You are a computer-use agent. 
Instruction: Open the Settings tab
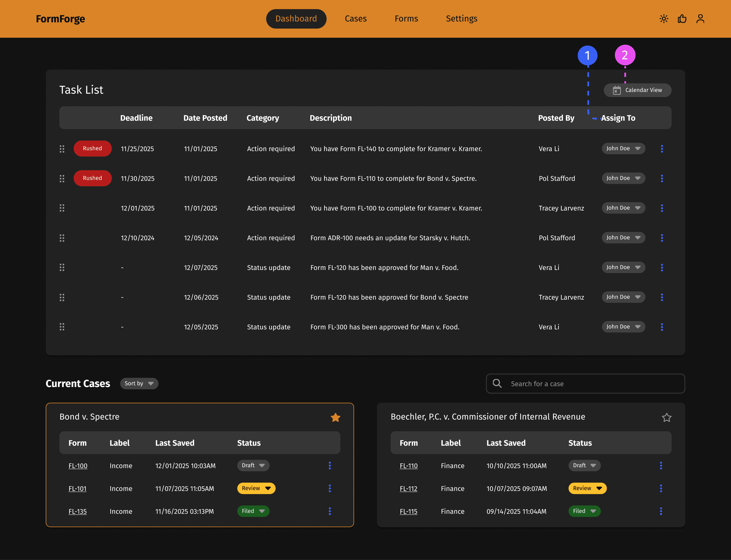[461, 19]
